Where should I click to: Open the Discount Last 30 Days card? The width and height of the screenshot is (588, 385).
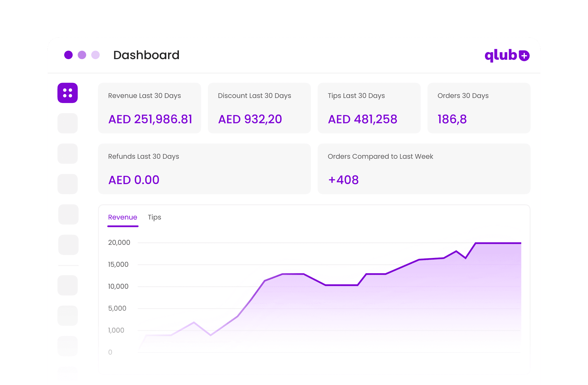(259, 108)
